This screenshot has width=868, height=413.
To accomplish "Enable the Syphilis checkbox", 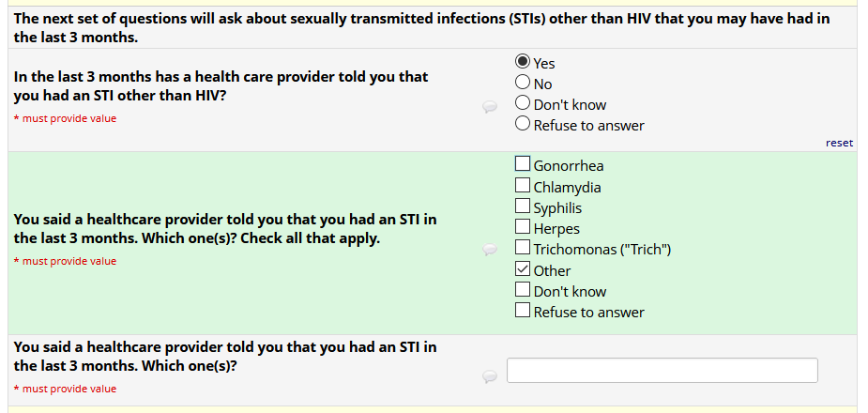I will (x=524, y=207).
